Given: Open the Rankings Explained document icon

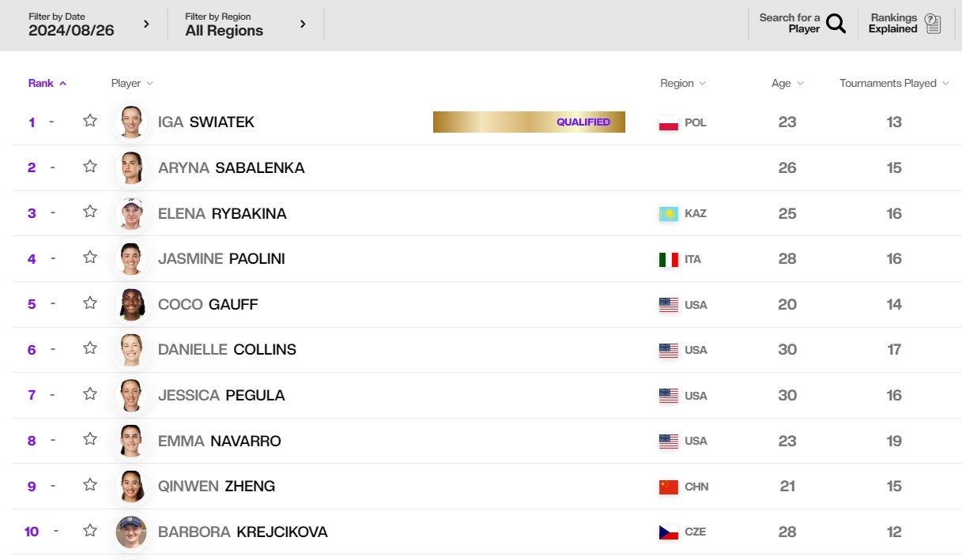Looking at the screenshot, I should (933, 24).
